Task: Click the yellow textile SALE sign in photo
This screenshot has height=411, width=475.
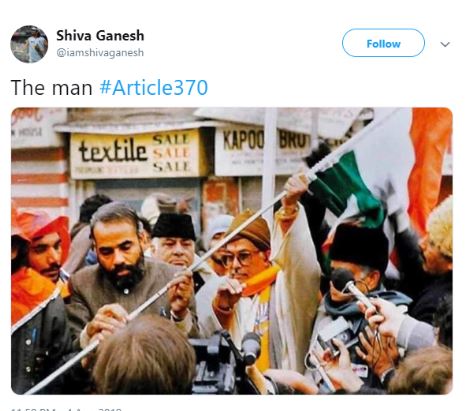Action: point(136,154)
